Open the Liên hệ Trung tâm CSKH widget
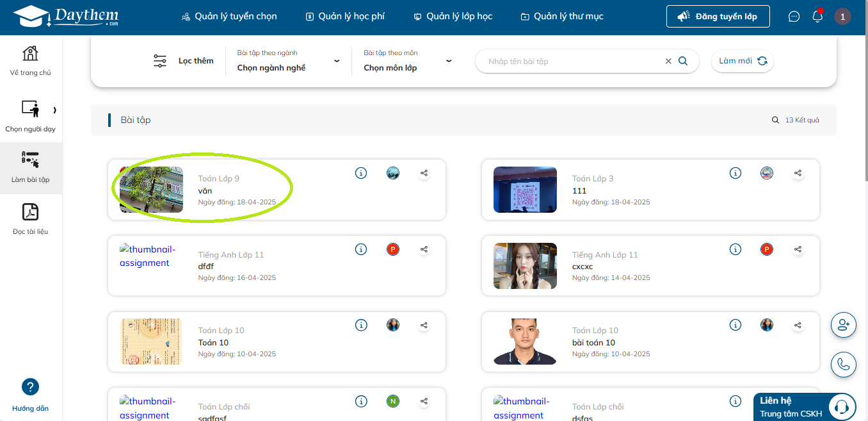Image resolution: width=868 pixels, height=421 pixels. pos(805,407)
